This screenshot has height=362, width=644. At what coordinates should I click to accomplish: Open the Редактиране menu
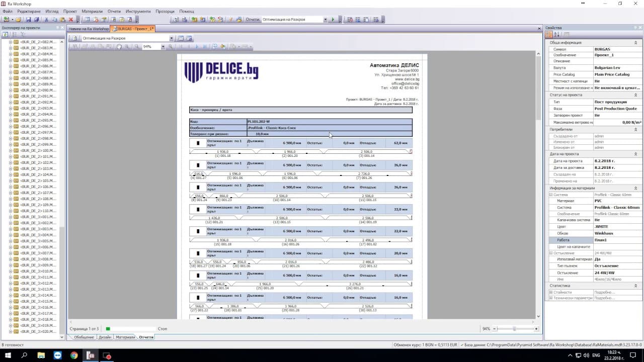tap(29, 11)
